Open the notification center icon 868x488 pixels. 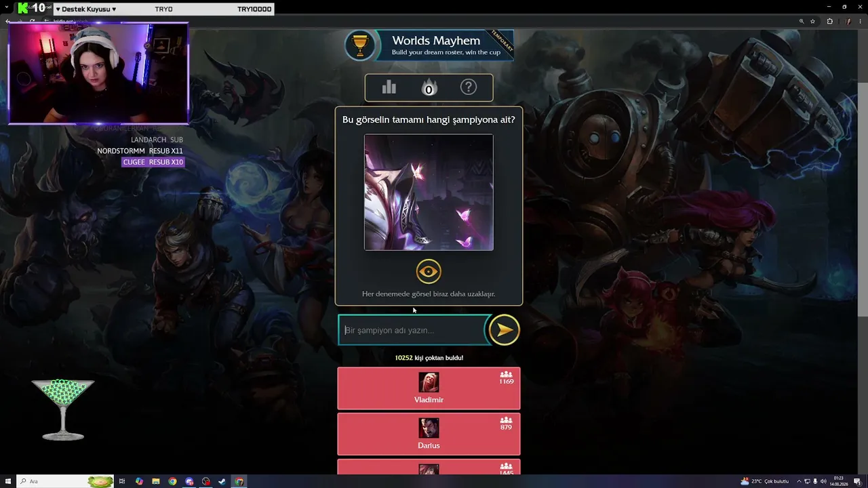click(x=858, y=481)
